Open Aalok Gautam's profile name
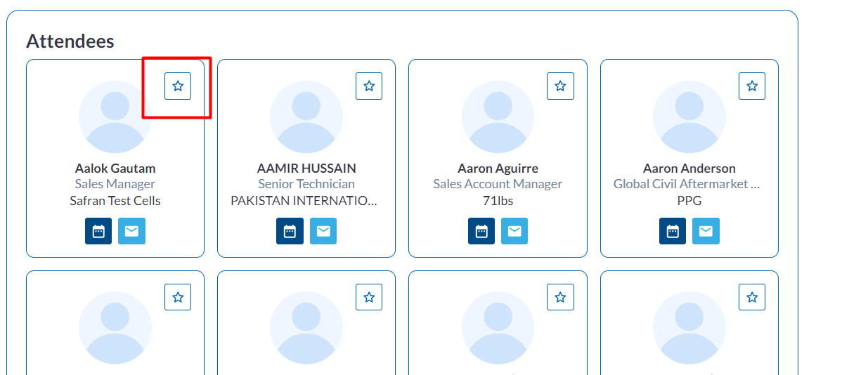The height and width of the screenshot is (375, 868). (x=115, y=169)
